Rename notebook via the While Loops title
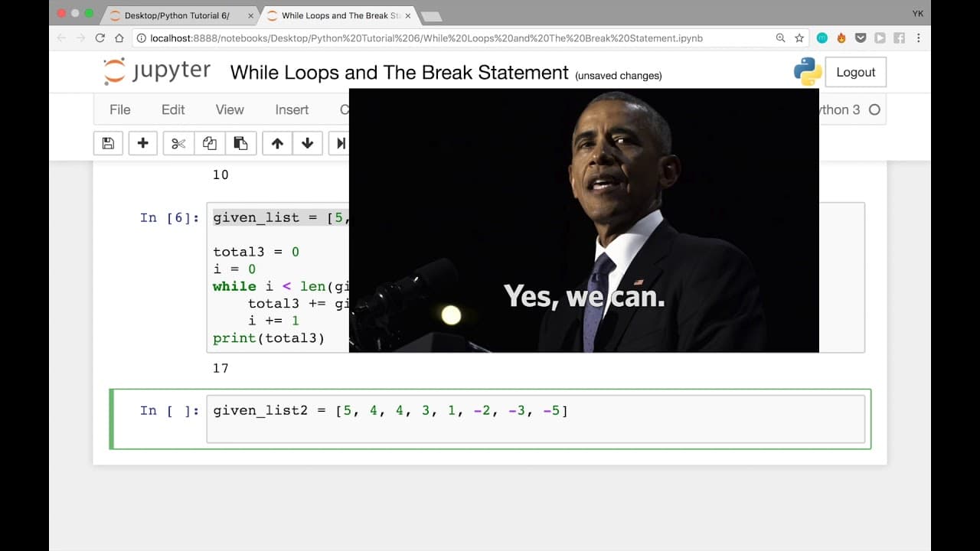This screenshot has width=980, height=551. 400,73
